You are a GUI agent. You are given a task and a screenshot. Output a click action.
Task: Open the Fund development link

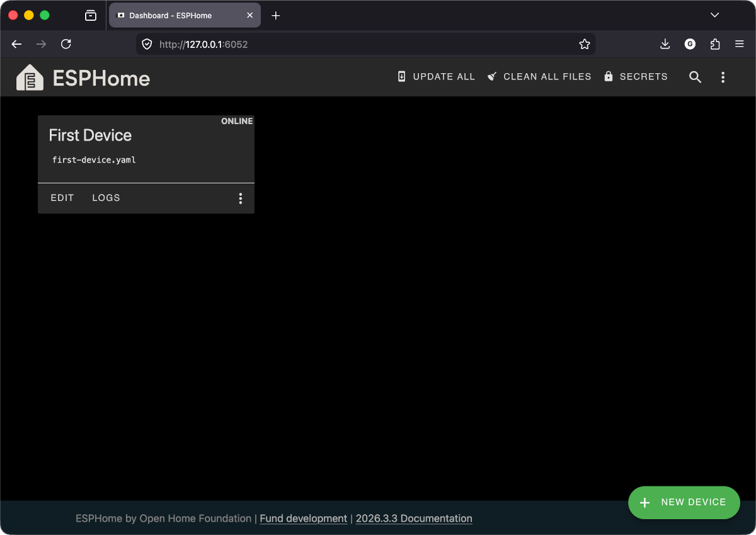point(304,519)
